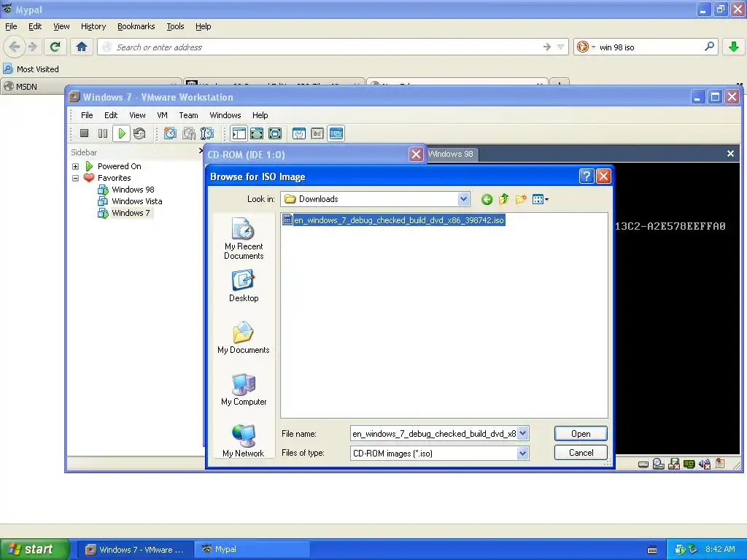Collapse the Favorites tree node
747x560 pixels.
[x=75, y=178]
